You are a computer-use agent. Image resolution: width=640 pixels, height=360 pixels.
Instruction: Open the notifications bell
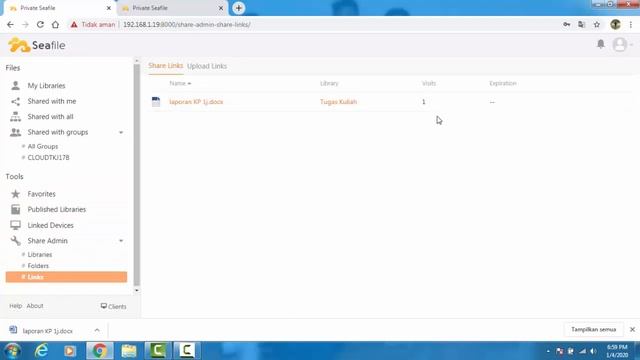(x=600, y=44)
